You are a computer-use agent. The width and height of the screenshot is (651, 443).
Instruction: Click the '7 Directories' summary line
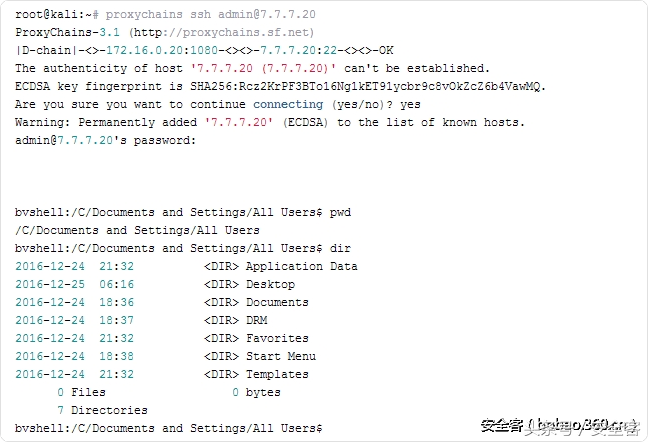click(x=102, y=410)
